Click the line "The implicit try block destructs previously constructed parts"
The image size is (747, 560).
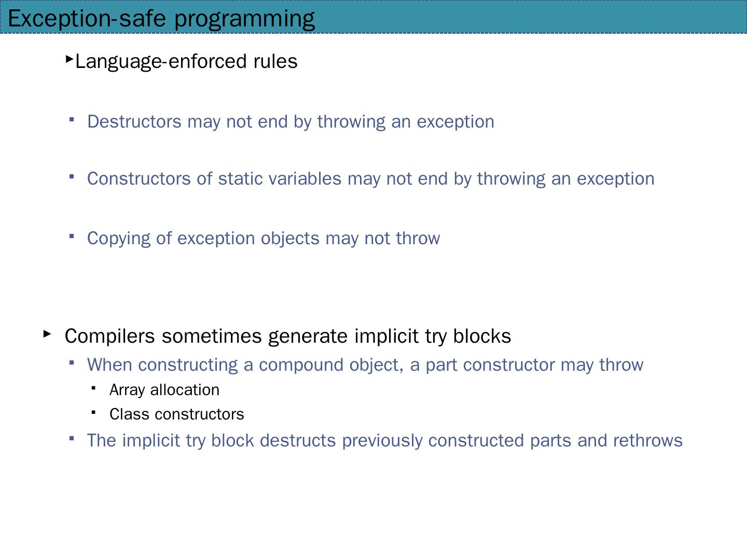(x=384, y=441)
